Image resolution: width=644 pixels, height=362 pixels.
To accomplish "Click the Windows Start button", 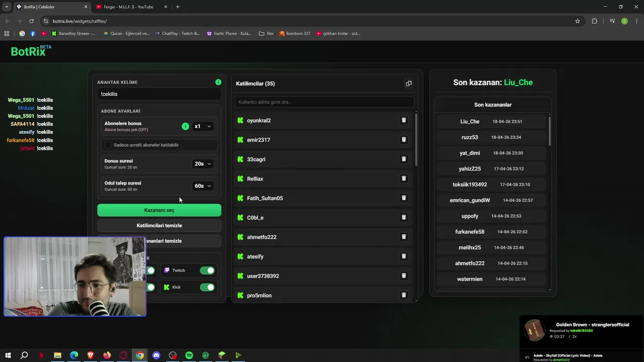I will [8, 355].
